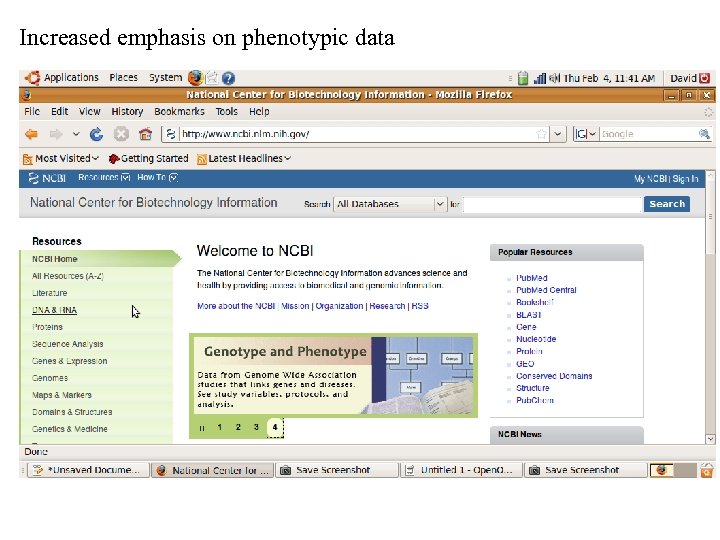Click the address bar URL field
Image resolution: width=720 pixels, height=540 pixels.
[x=356, y=134]
